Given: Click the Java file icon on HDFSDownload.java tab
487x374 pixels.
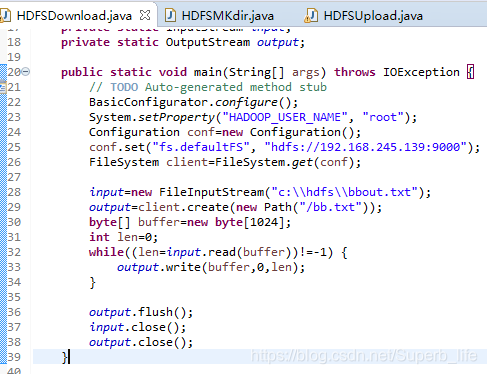Looking at the screenshot, I should pyautogui.click(x=6, y=16).
